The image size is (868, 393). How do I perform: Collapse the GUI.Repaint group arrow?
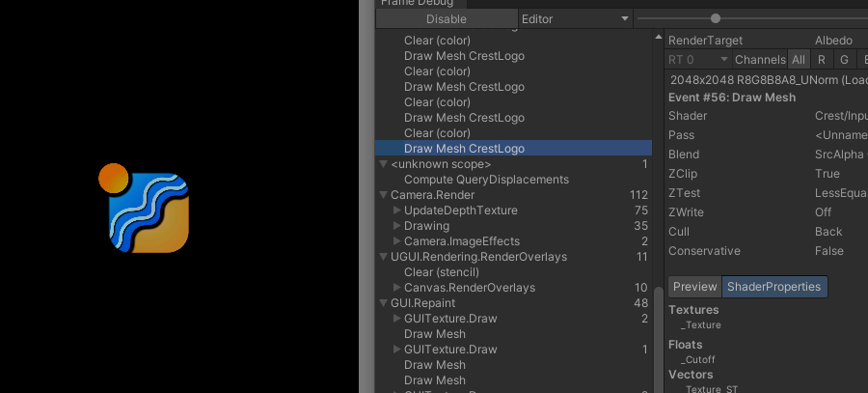383,303
